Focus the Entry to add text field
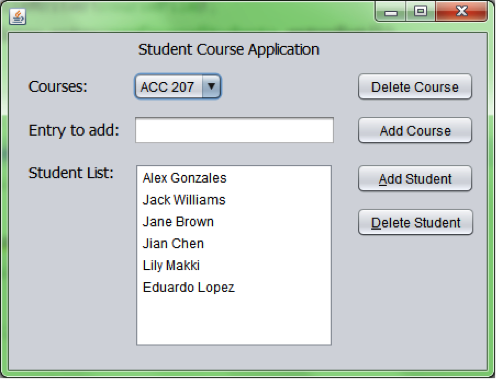 coord(234,130)
